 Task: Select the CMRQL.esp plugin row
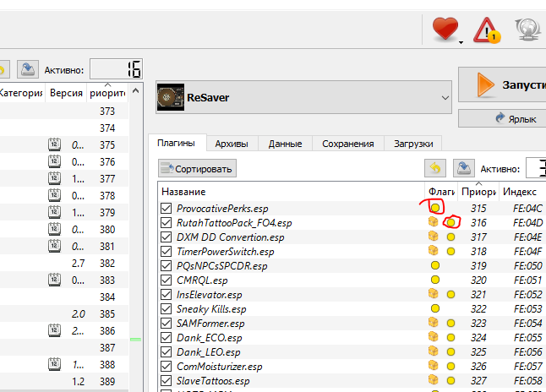[202, 280]
